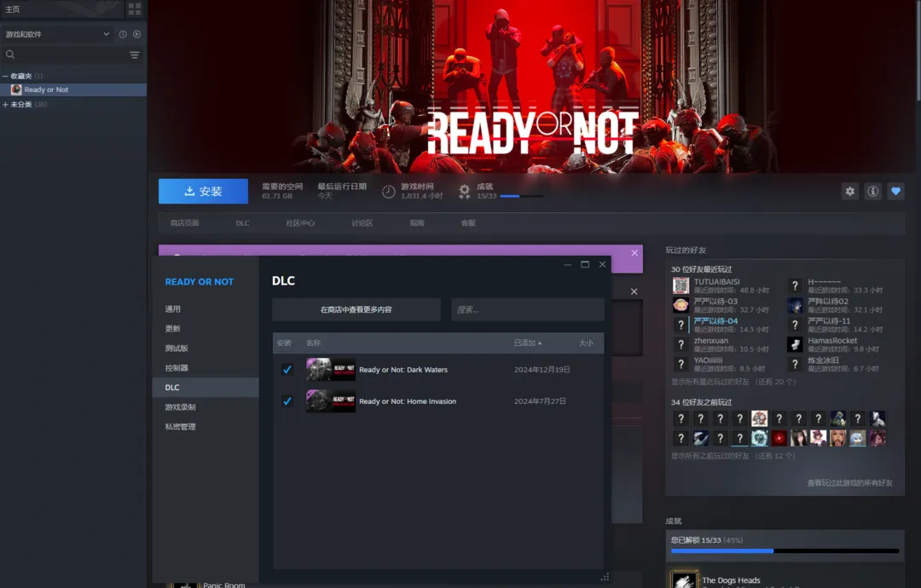The image size is (921, 588).
Task: Click the TUTUAIBAISI friend avatar
Action: pyautogui.click(x=681, y=285)
